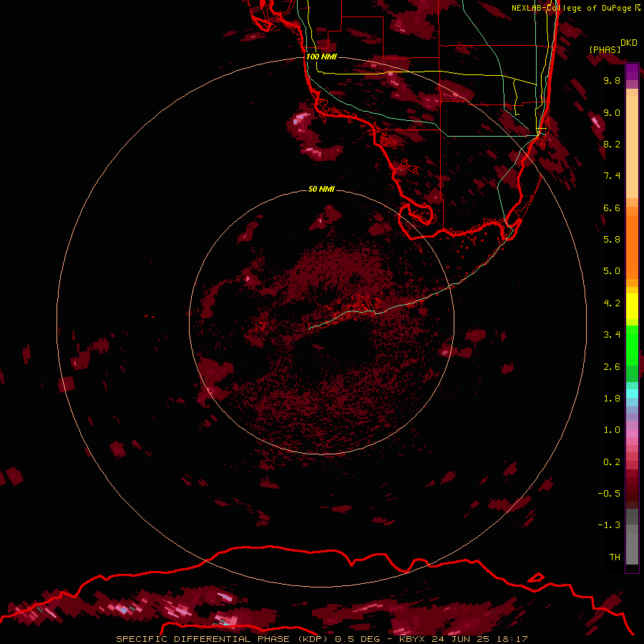Click the 8.2 legend value

point(612,144)
